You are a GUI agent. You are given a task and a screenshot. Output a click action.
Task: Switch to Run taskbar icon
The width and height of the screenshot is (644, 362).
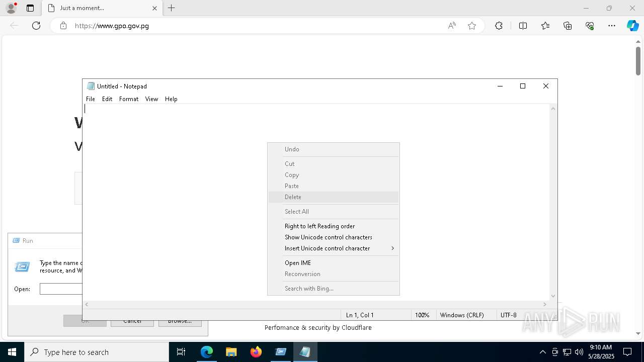point(281,352)
